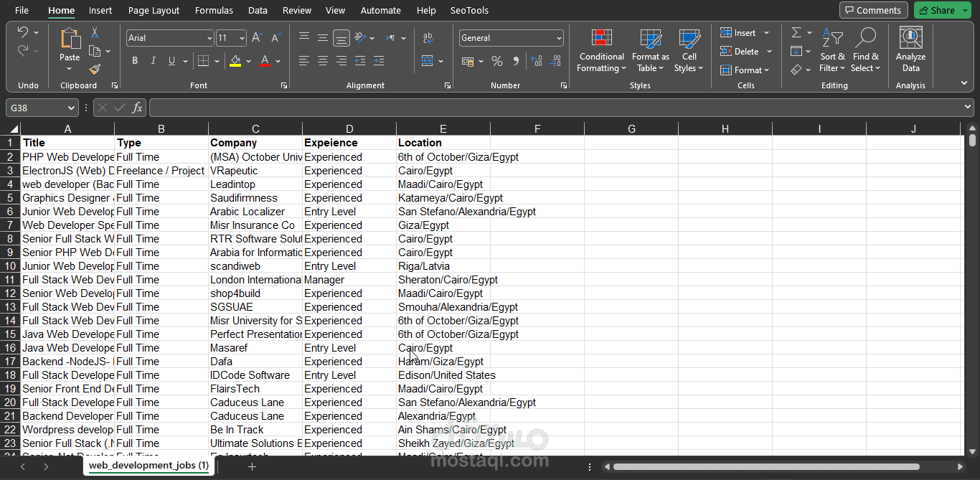
Task: Select the Top Align icon
Action: click(304, 38)
